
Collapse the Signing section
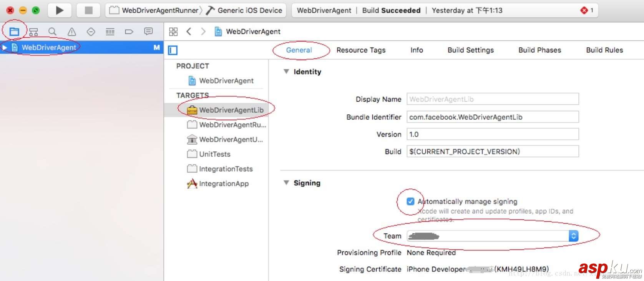tap(286, 183)
